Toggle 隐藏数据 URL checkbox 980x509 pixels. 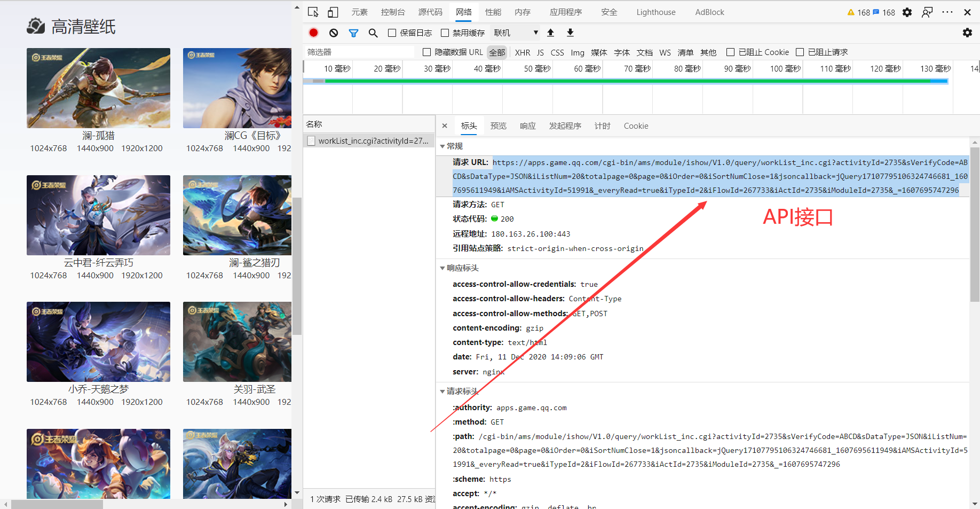tap(426, 52)
